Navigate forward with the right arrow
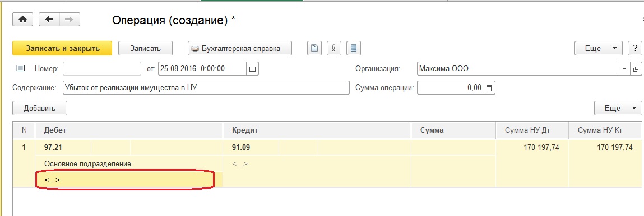Screen dimensions: 644x216 tap(70, 19)
